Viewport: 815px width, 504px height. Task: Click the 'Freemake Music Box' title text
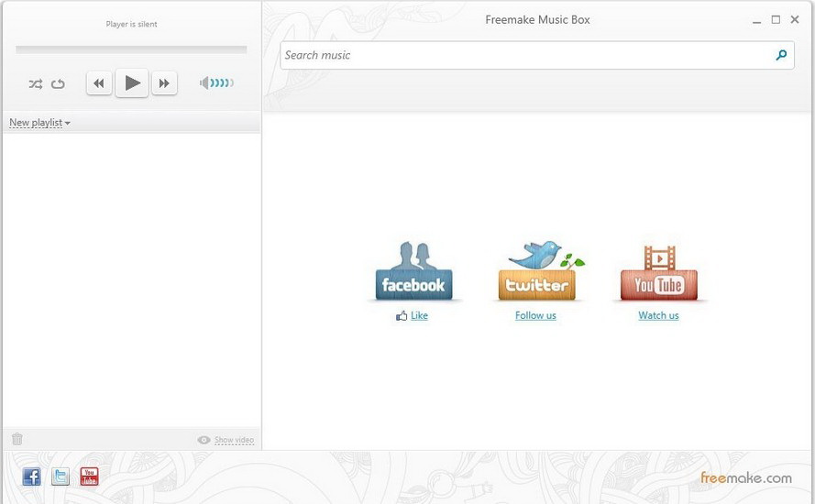(x=537, y=20)
